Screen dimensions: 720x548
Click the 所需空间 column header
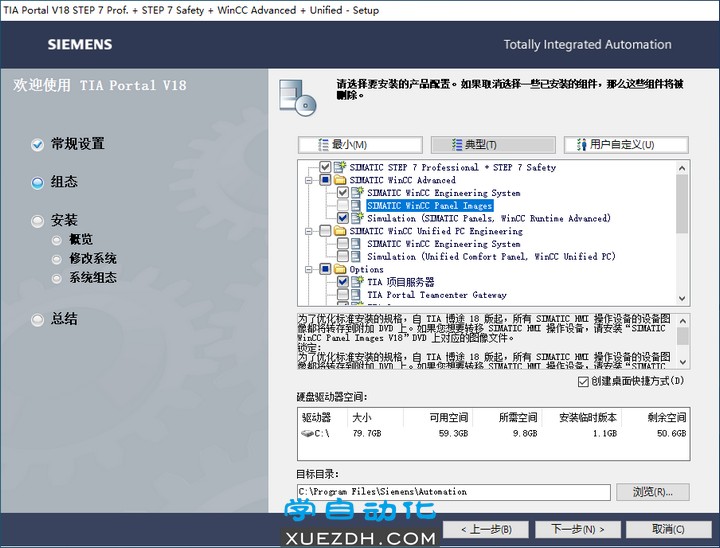[508, 418]
